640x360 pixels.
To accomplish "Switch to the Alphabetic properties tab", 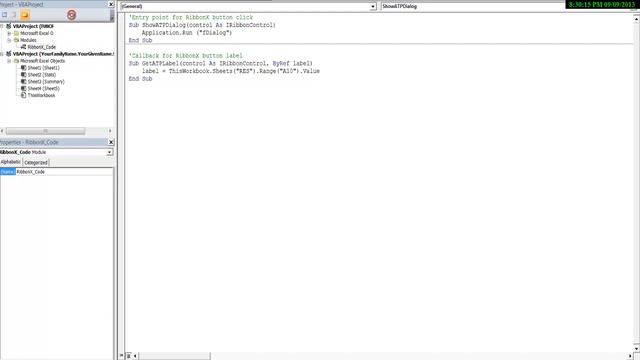I will pos(11,162).
